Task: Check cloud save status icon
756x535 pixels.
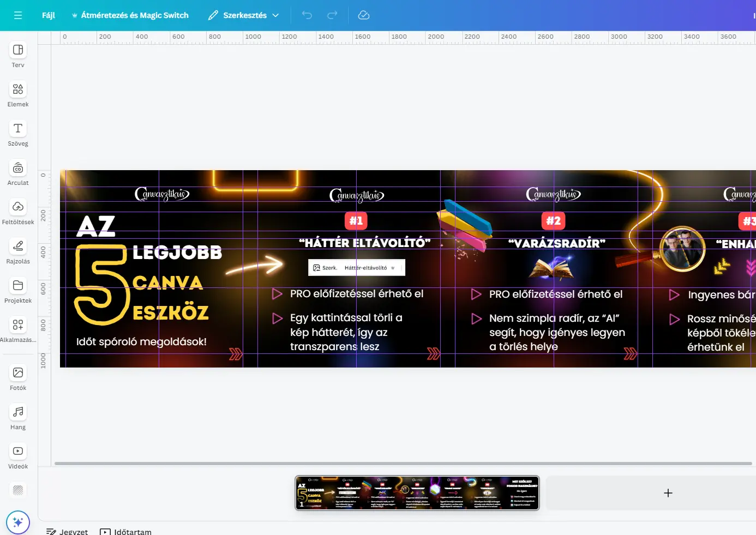Action: (364, 15)
